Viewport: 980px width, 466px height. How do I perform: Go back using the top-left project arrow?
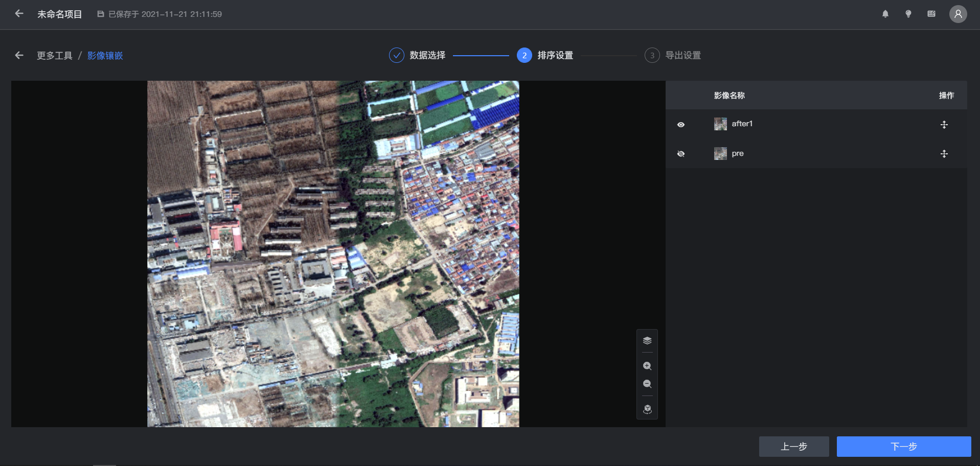(x=19, y=14)
